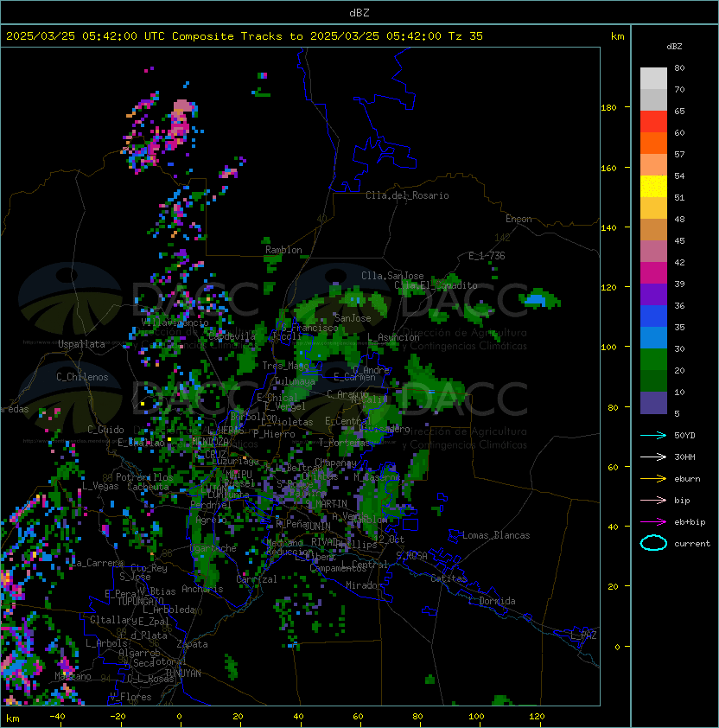The width and height of the screenshot is (719, 728).
Task: Pick the purple 36-39 dBZ swatch
Action: click(653, 295)
